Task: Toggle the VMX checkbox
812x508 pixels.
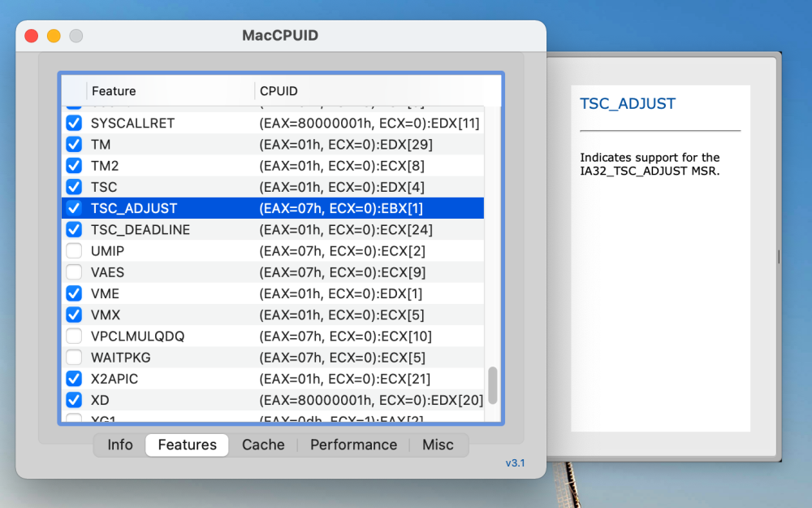Action: (74, 315)
